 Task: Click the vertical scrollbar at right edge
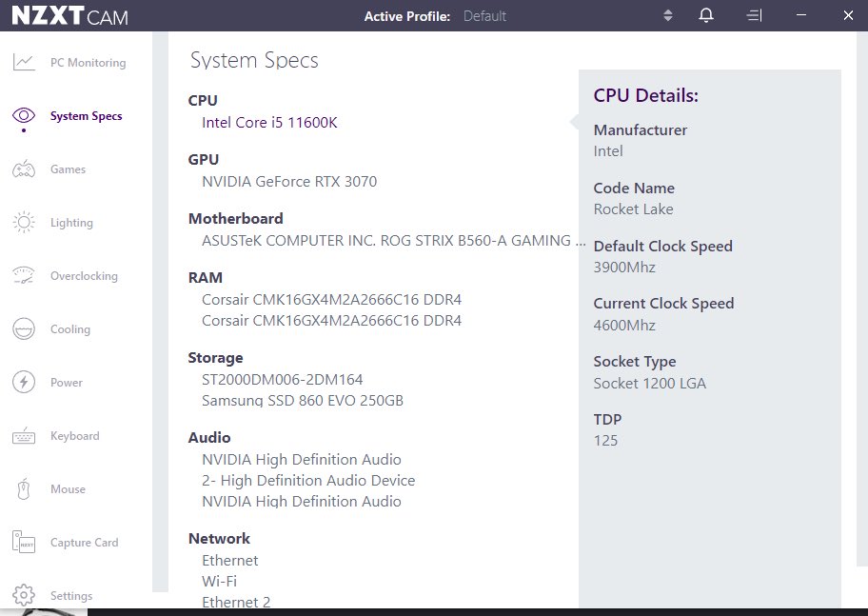coord(862,299)
